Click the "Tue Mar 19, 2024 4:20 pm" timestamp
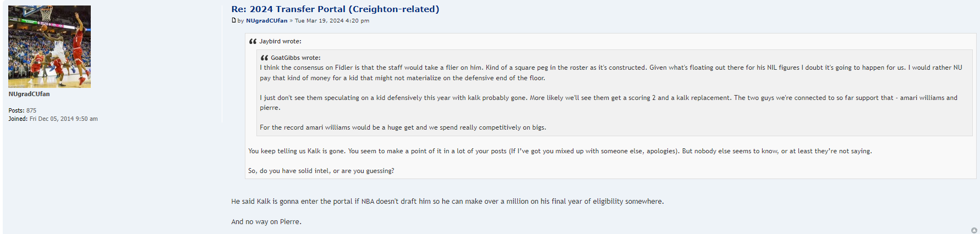Image resolution: width=980 pixels, height=234 pixels. 332,21
